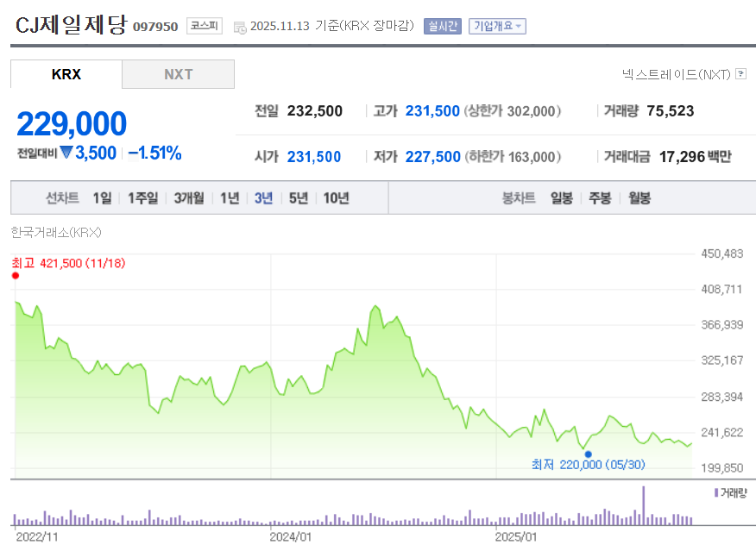Viewport: 756px width, 551px height.
Task: Click the down triangle price change icon
Action: point(66,153)
